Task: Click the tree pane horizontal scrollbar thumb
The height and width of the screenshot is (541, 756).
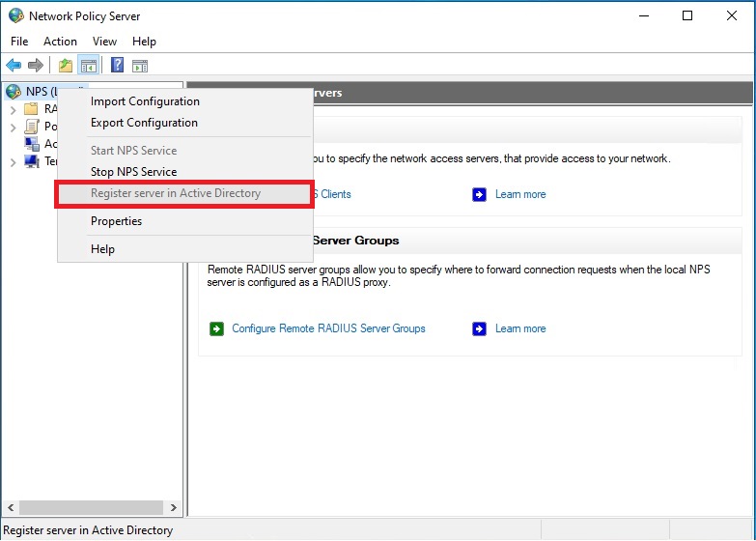Action: point(91,508)
